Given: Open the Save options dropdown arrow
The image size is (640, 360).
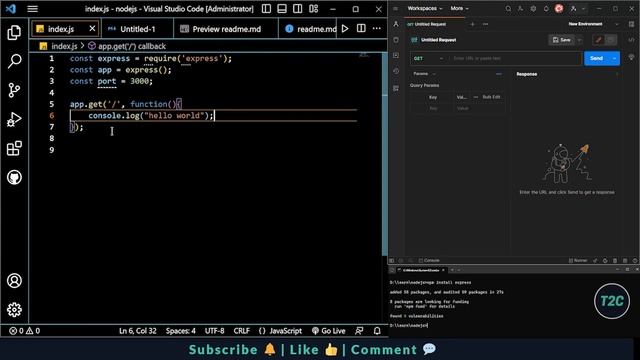Looking at the screenshot, I should click(580, 40).
